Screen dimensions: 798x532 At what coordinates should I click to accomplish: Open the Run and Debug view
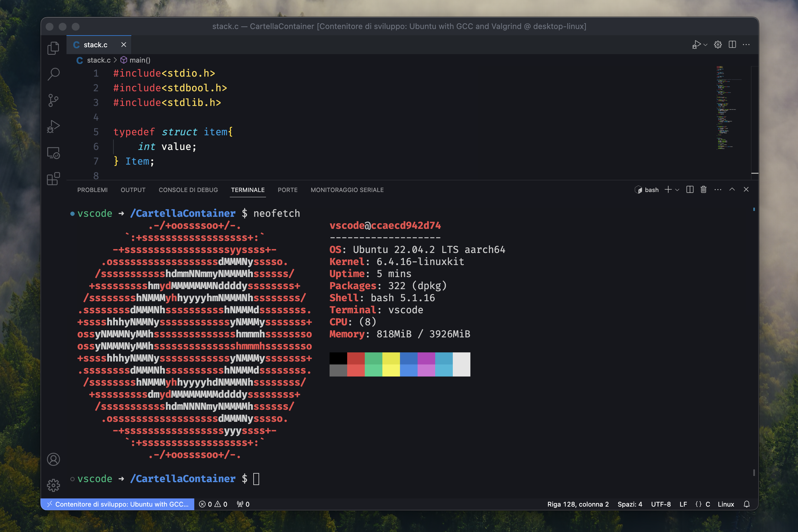[53, 126]
